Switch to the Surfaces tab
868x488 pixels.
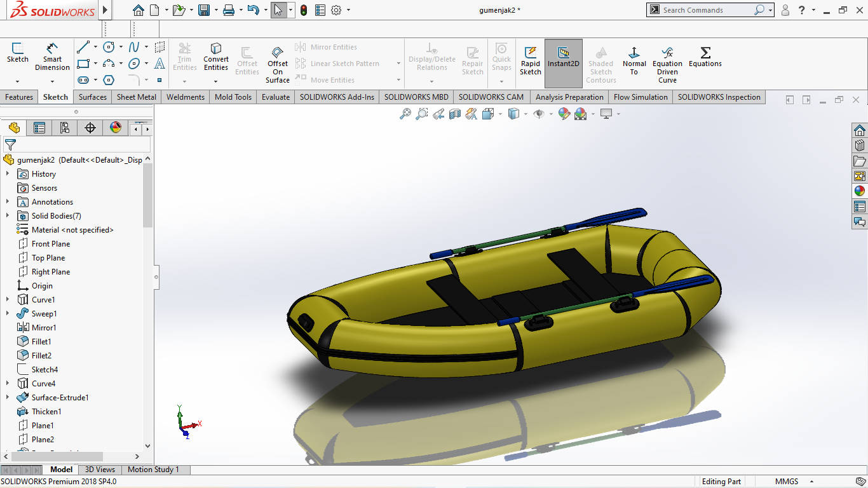(93, 97)
